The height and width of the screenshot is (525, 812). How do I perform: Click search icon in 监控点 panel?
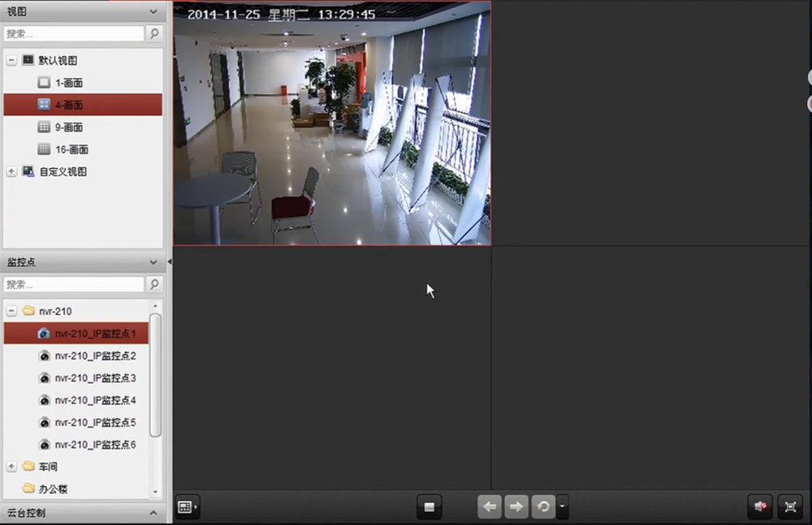tap(154, 284)
